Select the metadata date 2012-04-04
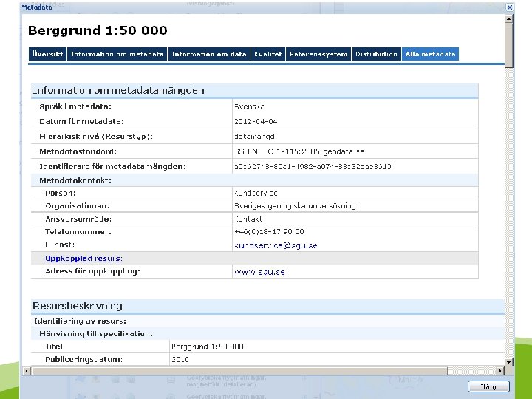The image size is (532, 399). point(256,121)
